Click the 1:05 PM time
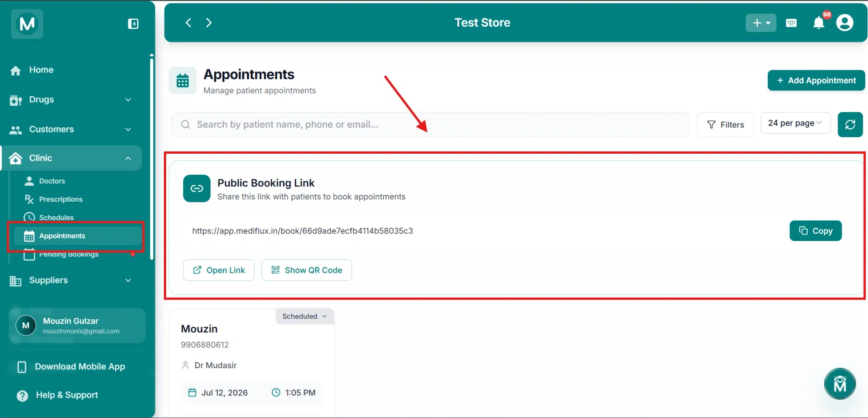 pyautogui.click(x=300, y=393)
